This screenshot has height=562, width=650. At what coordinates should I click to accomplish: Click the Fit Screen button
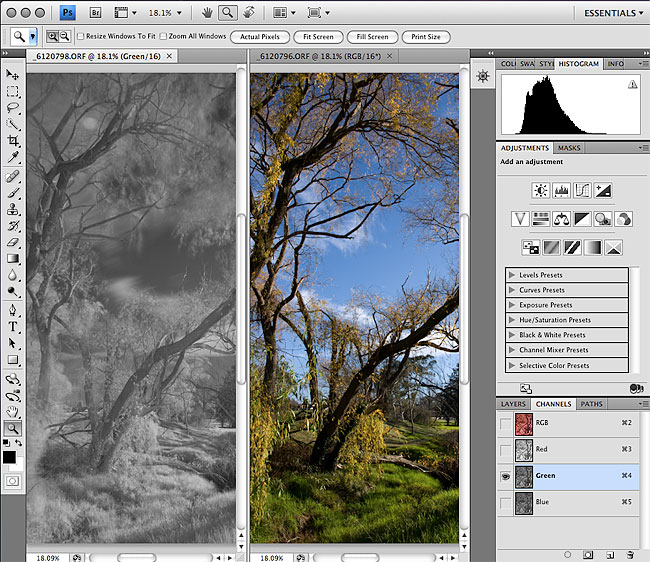click(x=317, y=37)
